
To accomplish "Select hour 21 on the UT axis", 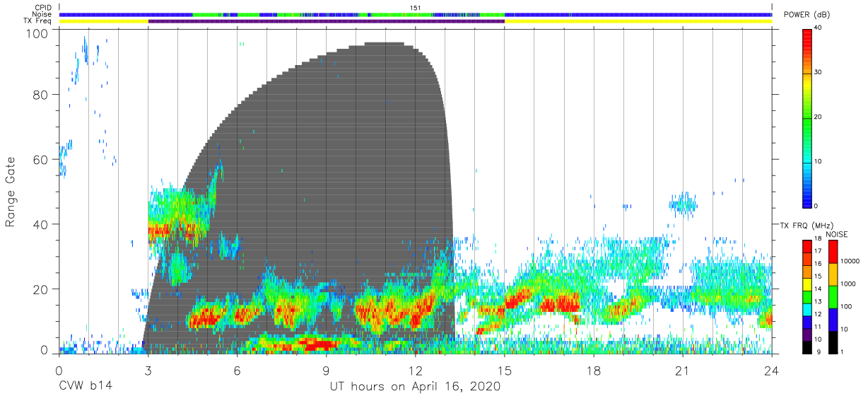I will click(x=683, y=369).
